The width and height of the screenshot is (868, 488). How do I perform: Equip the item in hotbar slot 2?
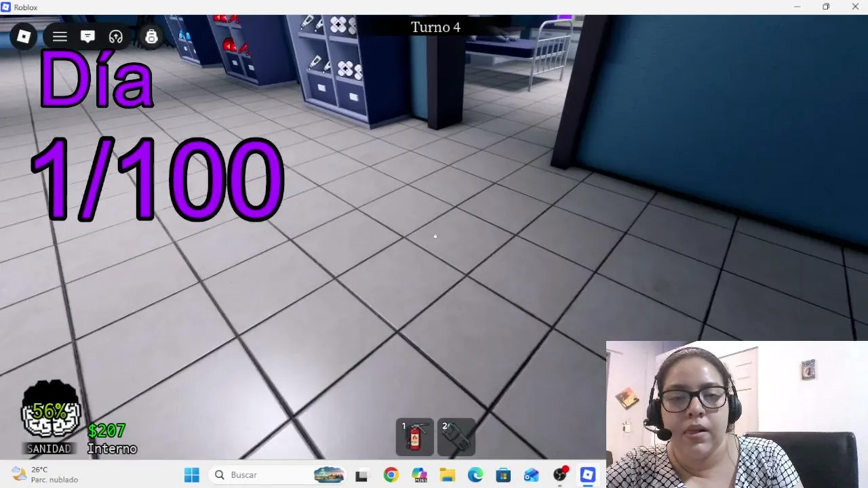[x=456, y=437]
